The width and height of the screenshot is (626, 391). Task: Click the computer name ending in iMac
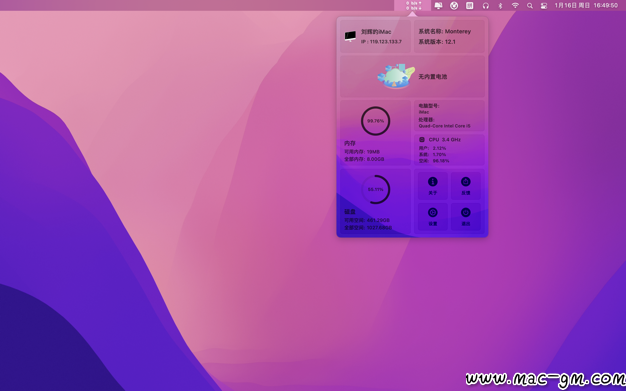click(x=376, y=32)
